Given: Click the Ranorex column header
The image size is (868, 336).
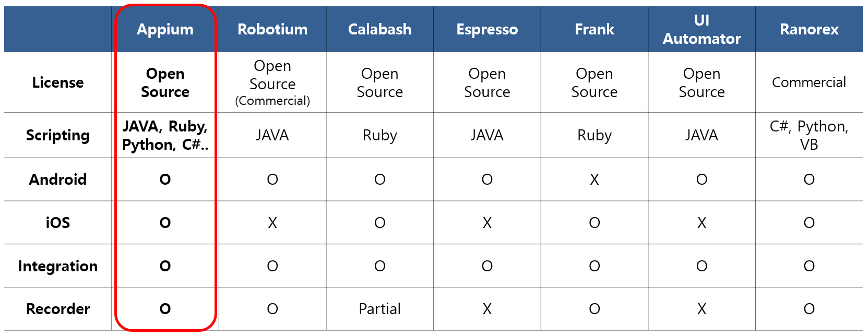Looking at the screenshot, I should pos(809,29).
